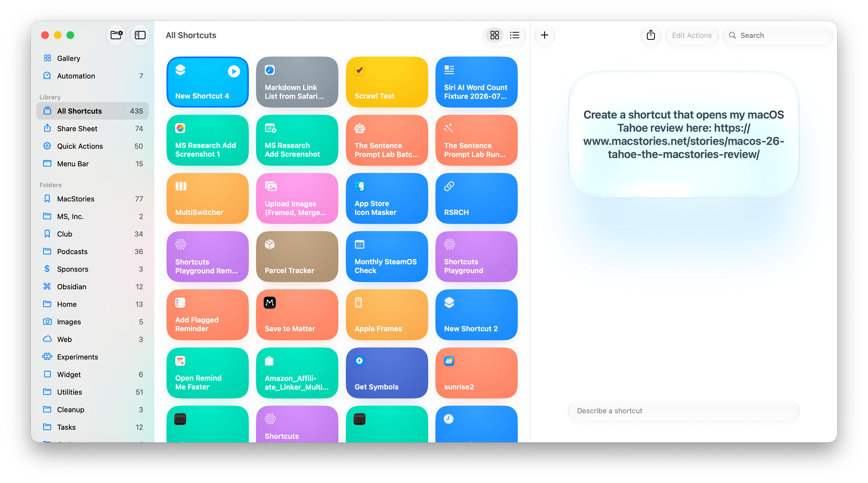The width and height of the screenshot is (868, 483).
Task: Click the Library section header
Action: (x=50, y=97)
